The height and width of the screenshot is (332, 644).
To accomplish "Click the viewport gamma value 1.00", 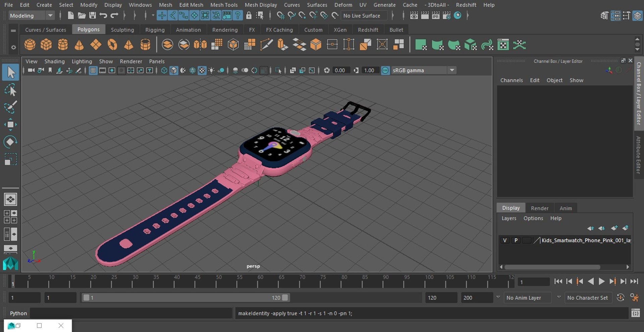I will tap(369, 70).
